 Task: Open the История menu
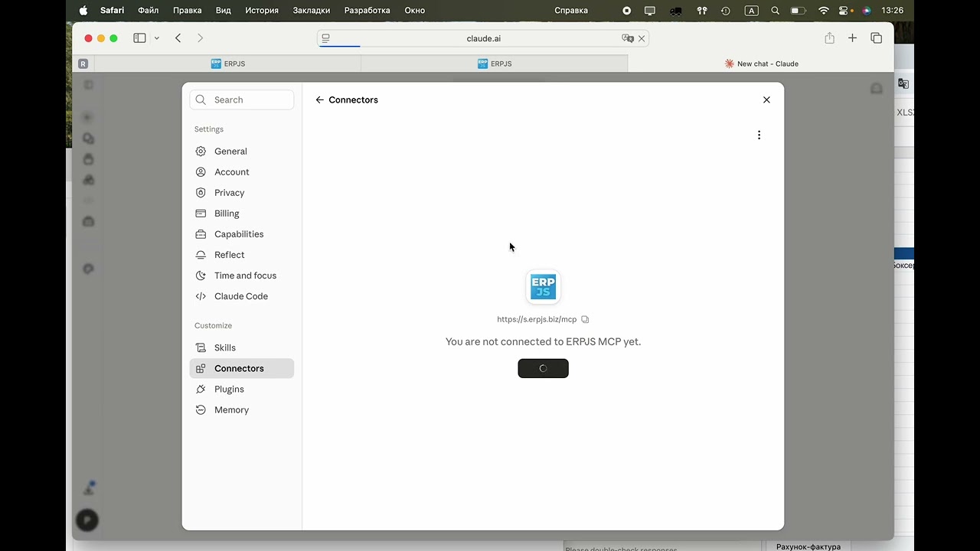click(x=262, y=11)
